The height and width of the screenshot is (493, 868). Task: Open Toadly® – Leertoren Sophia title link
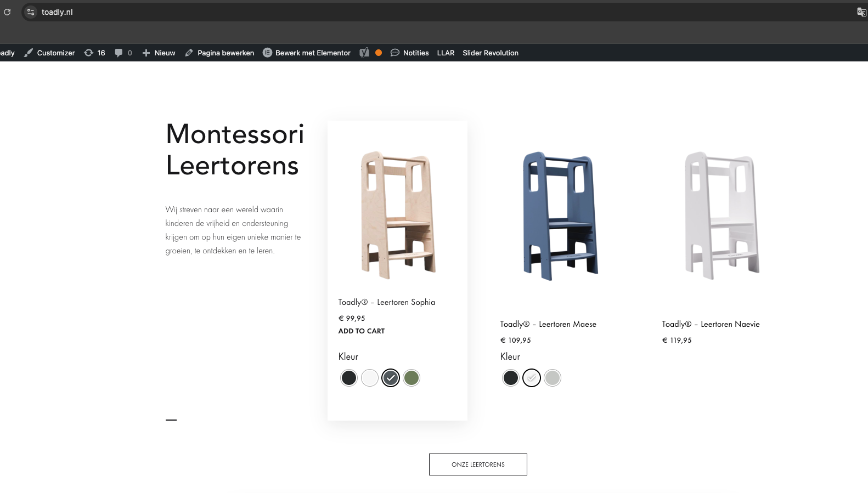tap(386, 302)
